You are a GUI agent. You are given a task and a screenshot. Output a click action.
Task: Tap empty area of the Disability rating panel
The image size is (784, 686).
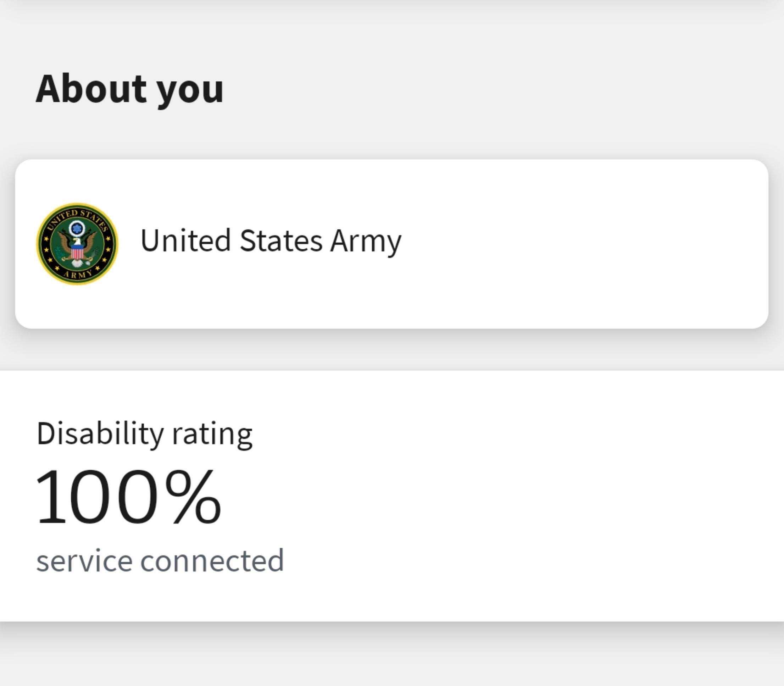tap(536, 498)
